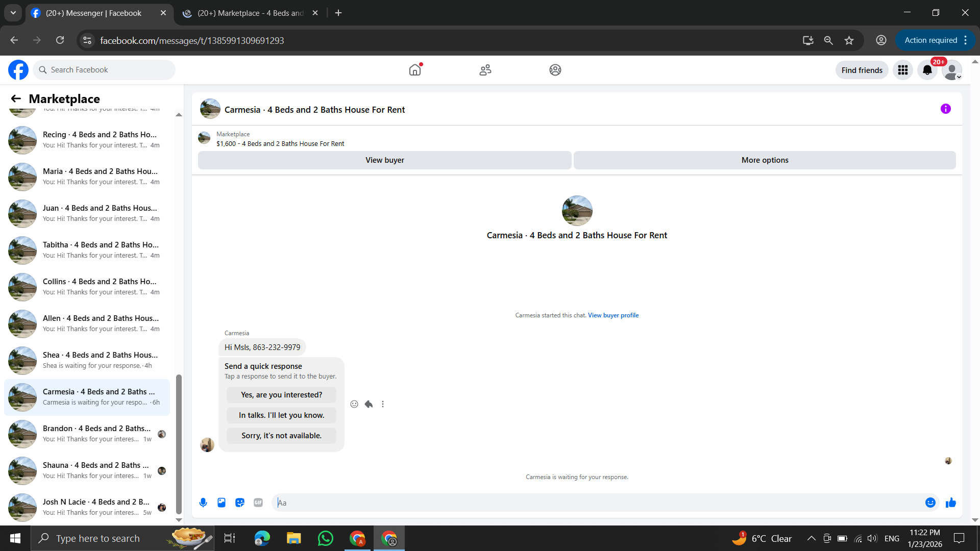Click the conversation list scrollbar
Image resolution: width=980 pixels, height=551 pixels.
pyautogui.click(x=179, y=444)
